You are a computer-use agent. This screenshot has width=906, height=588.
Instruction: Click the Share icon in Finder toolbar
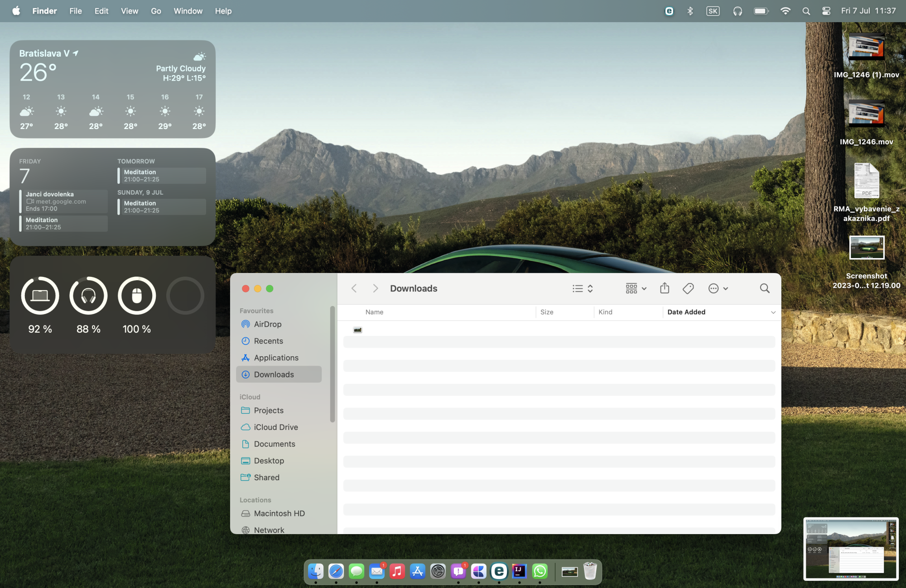tap(665, 288)
